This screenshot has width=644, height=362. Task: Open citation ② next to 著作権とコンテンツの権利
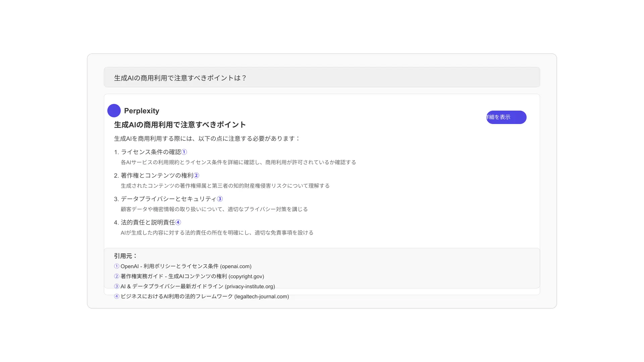point(197,176)
